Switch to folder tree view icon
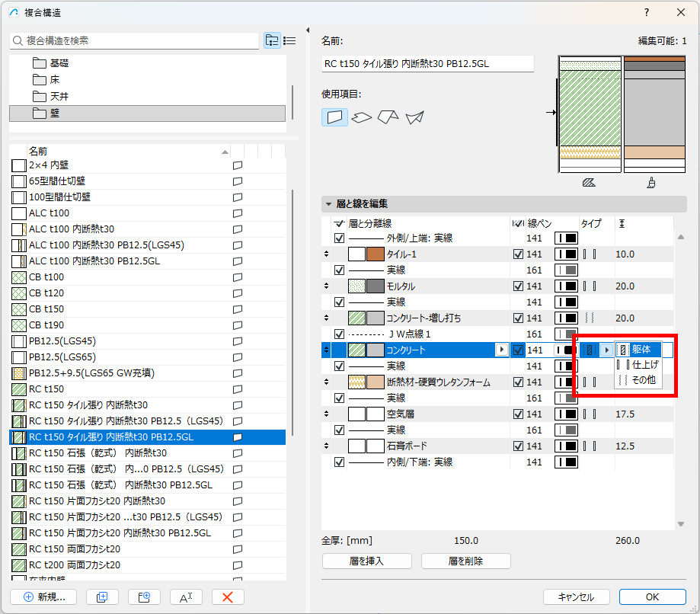This screenshot has width=700, height=614. click(272, 40)
